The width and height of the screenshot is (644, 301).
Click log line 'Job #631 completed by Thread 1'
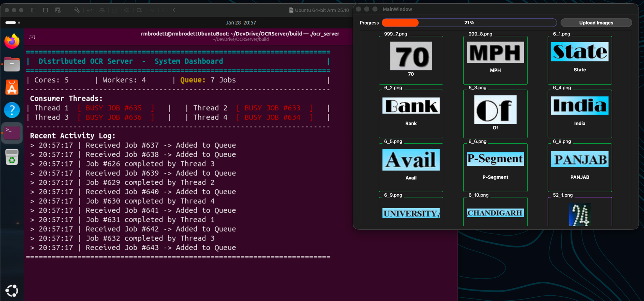[x=122, y=220]
